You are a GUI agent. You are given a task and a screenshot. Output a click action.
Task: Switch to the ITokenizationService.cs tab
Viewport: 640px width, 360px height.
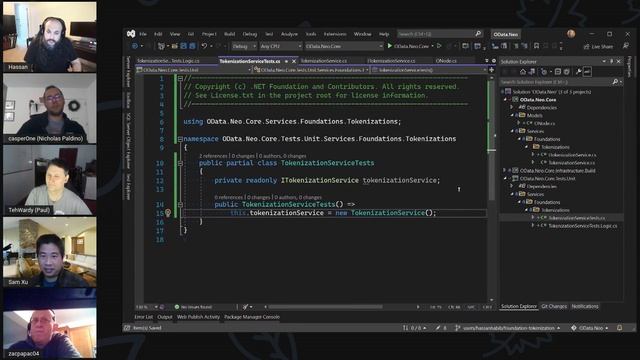tap(391, 61)
